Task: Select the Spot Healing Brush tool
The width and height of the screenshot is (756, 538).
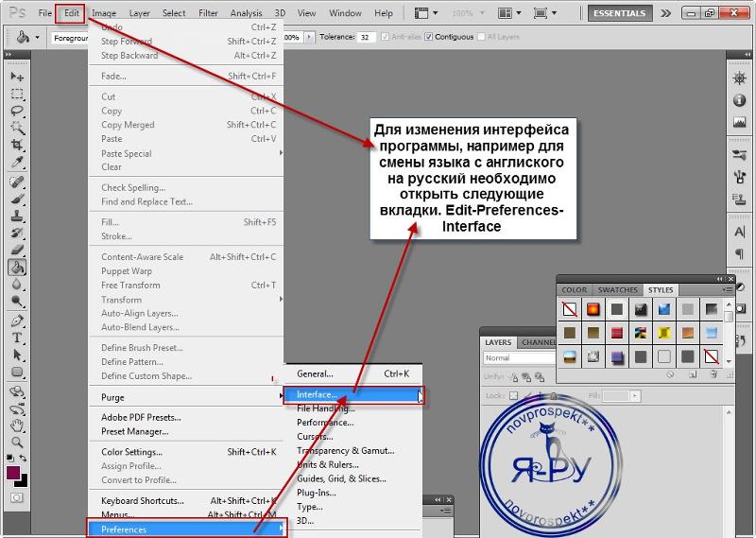Action: 17,182
